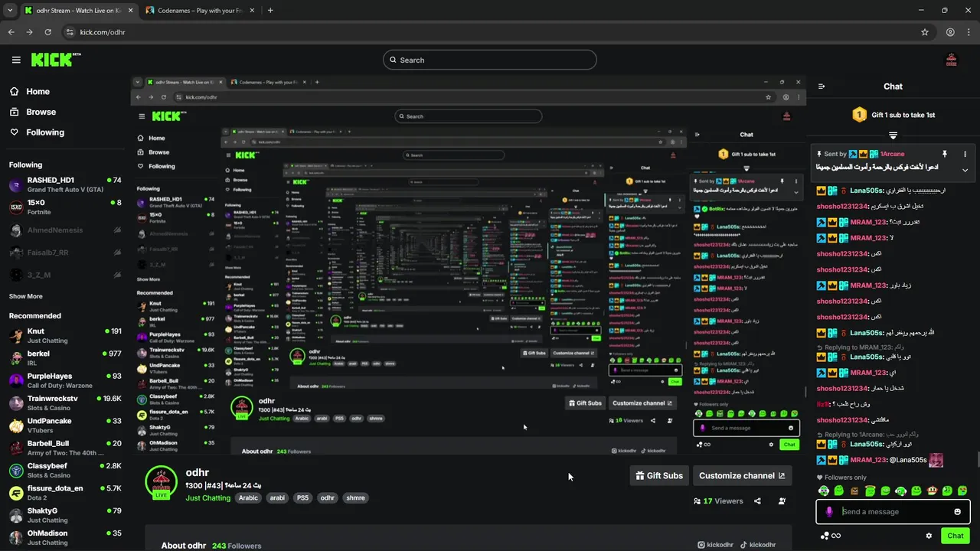Open UndPancake VTubers channel
The image size is (980, 551).
coord(65,425)
